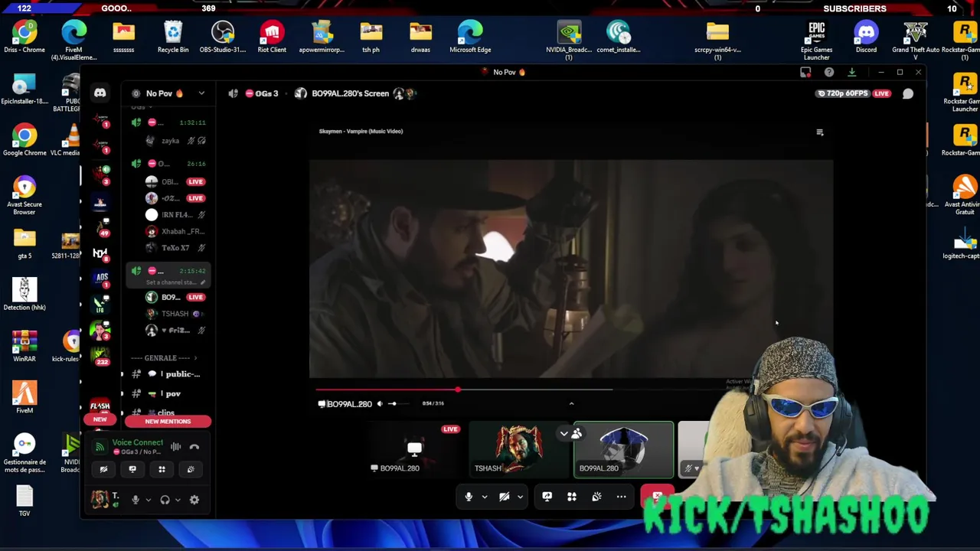Open camera options arrow in call bar
This screenshot has height=551, width=980.
pos(520,497)
